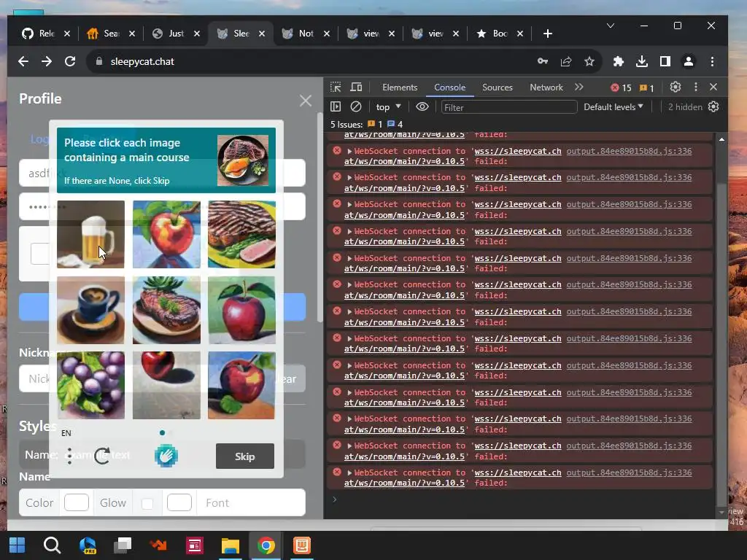Click the Glow color swatch
This screenshot has width=747, height=560.
click(x=179, y=503)
